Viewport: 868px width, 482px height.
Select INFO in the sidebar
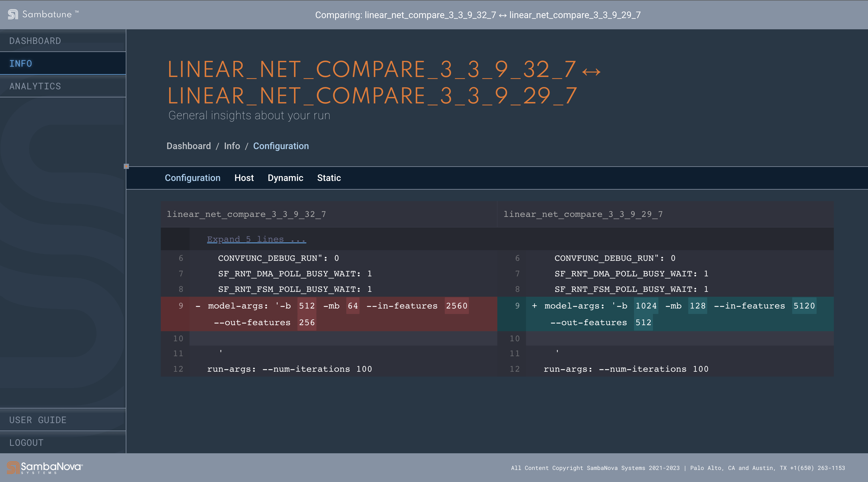pos(21,63)
